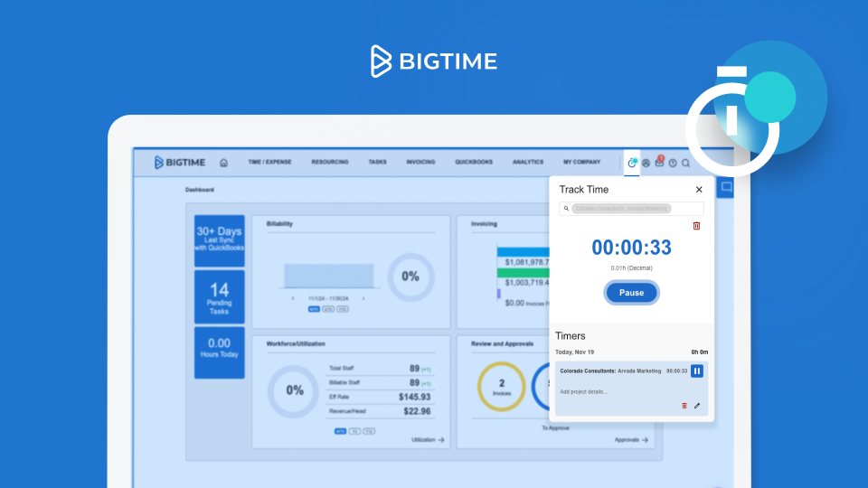Click the green invoicing bar
This screenshot has width=868, height=488.
pos(524,273)
